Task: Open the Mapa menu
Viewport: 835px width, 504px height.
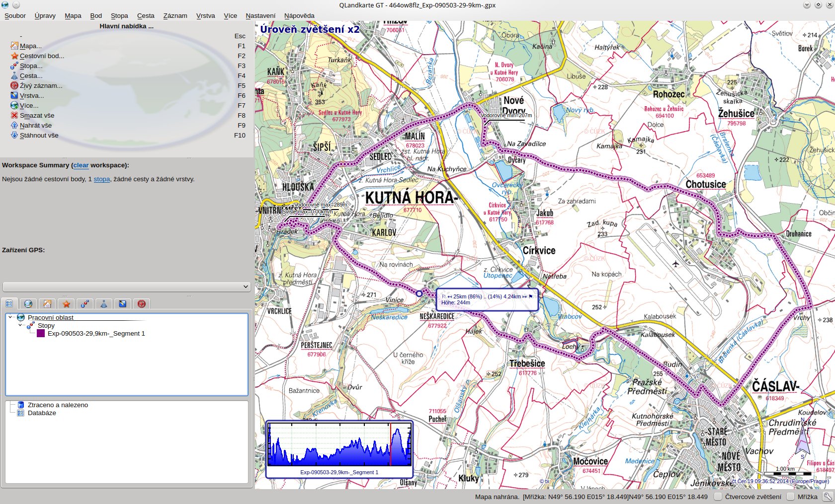Action: pyautogui.click(x=73, y=15)
